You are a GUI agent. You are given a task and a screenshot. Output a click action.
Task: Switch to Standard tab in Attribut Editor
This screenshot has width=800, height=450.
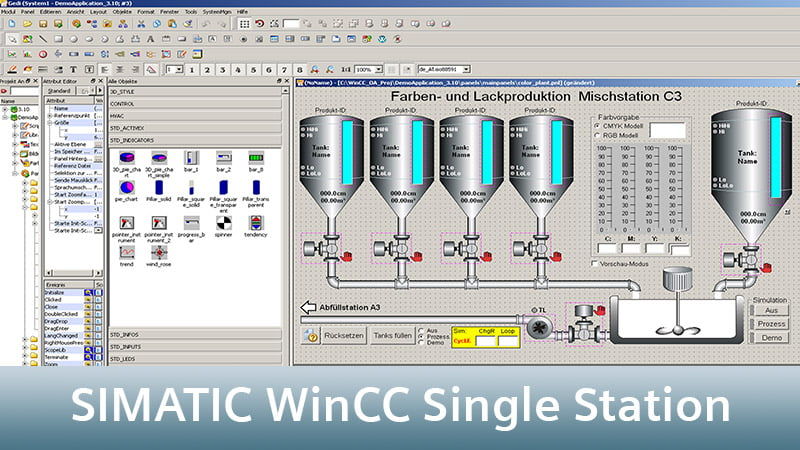(59, 91)
